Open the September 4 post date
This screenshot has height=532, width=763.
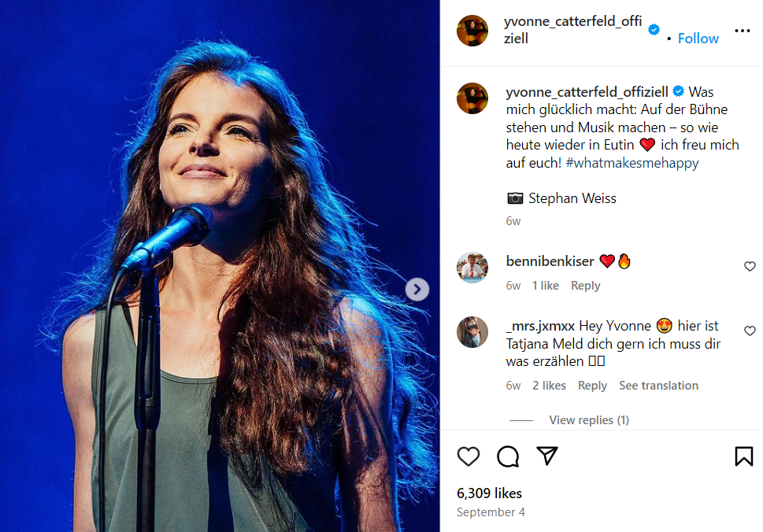click(490, 512)
